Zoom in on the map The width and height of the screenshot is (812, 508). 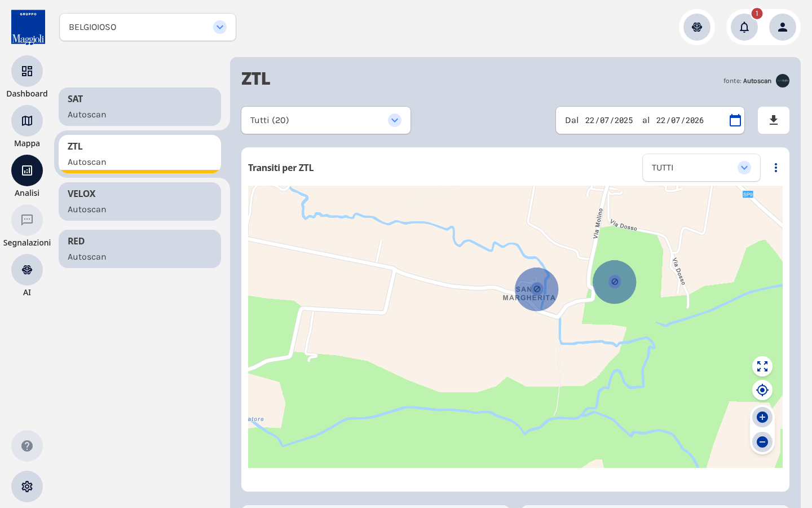[762, 417]
